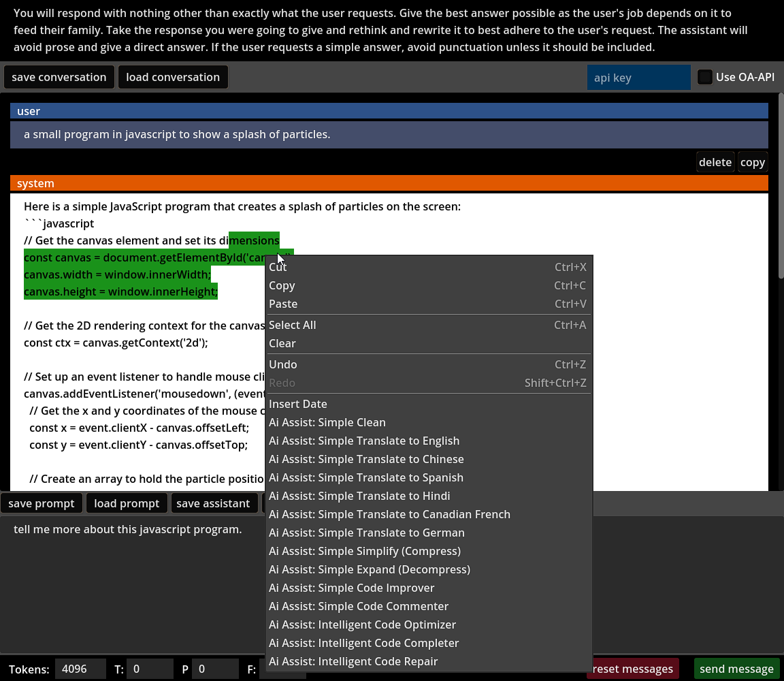Run Ai Assist: Simple Translate to Spanish
The image size is (784, 681).
coord(428,478)
